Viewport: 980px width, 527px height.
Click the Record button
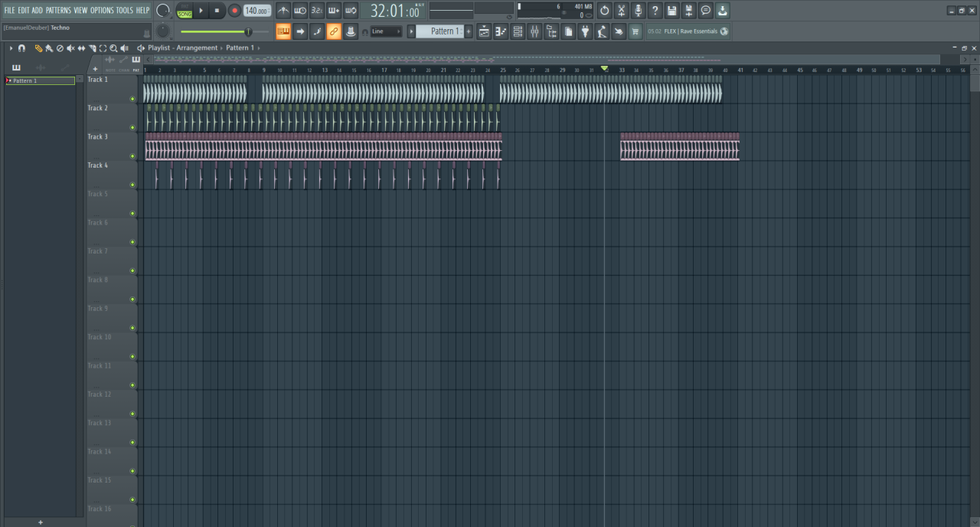tap(234, 11)
